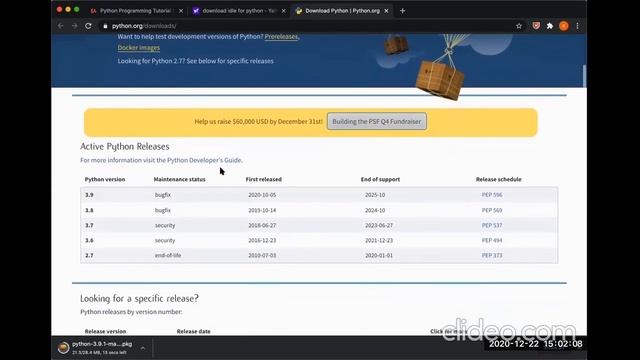Click first released date 2019-10-14
The image size is (640, 360).
click(x=262, y=210)
